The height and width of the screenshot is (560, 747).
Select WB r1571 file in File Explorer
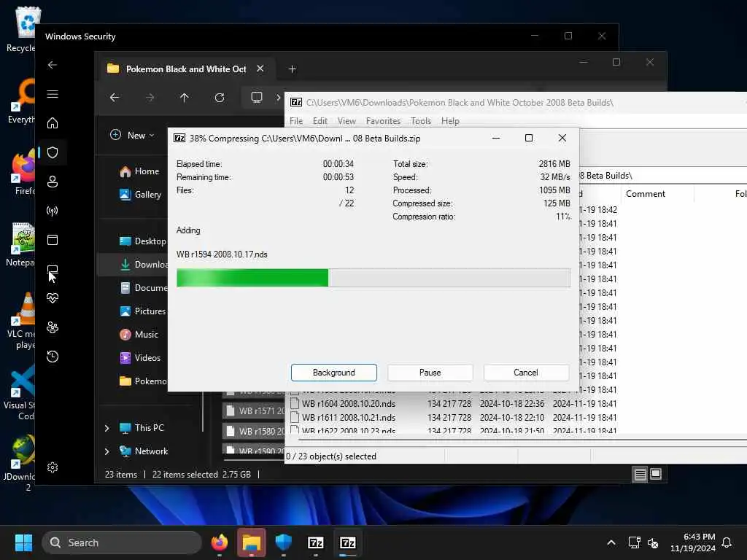tap(254, 411)
